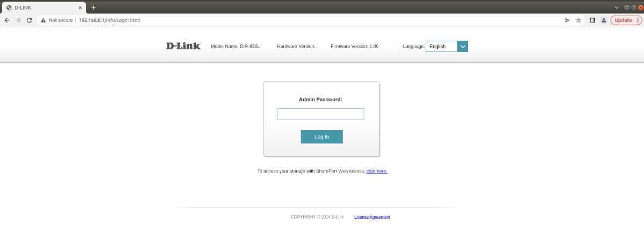The width and height of the screenshot is (644, 232).
Task: Select the D-LINK browser tab
Action: (43, 8)
